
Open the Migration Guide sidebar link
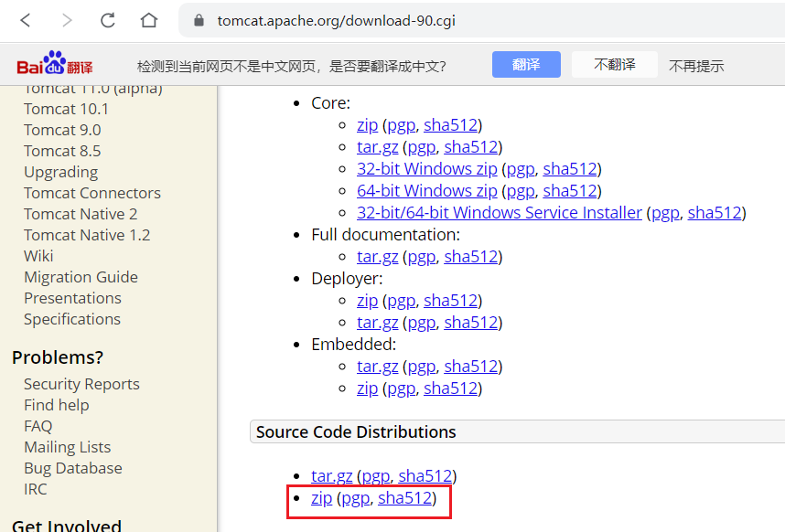pos(81,277)
